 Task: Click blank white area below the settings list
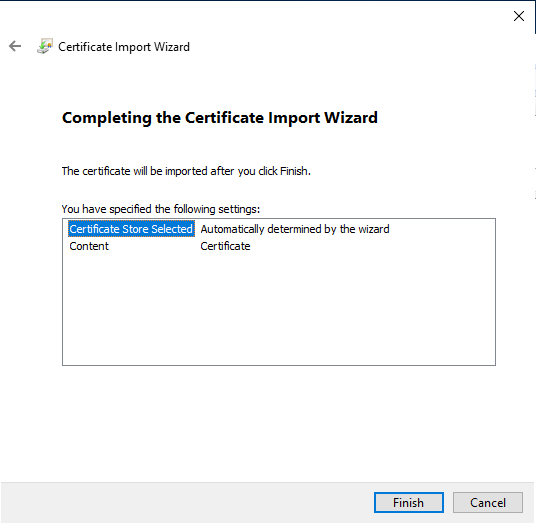tap(279, 424)
